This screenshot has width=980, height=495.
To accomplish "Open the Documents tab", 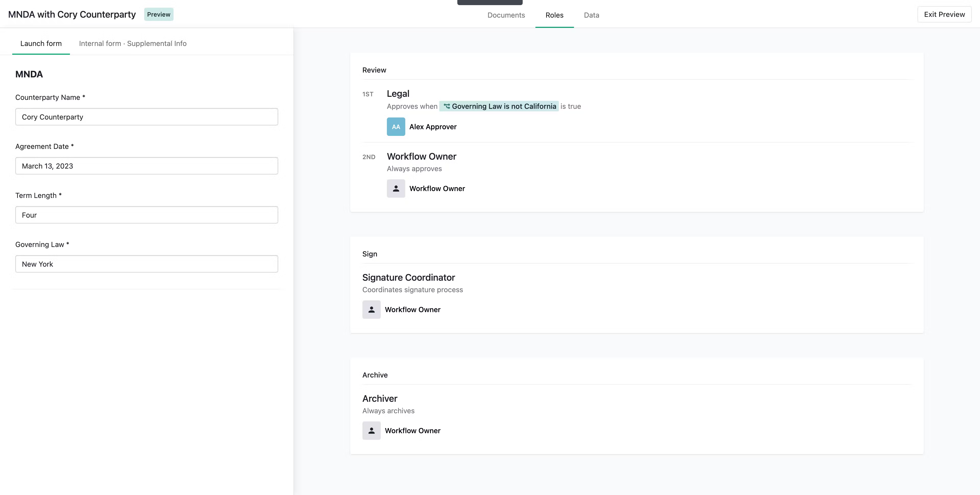I will click(x=506, y=15).
